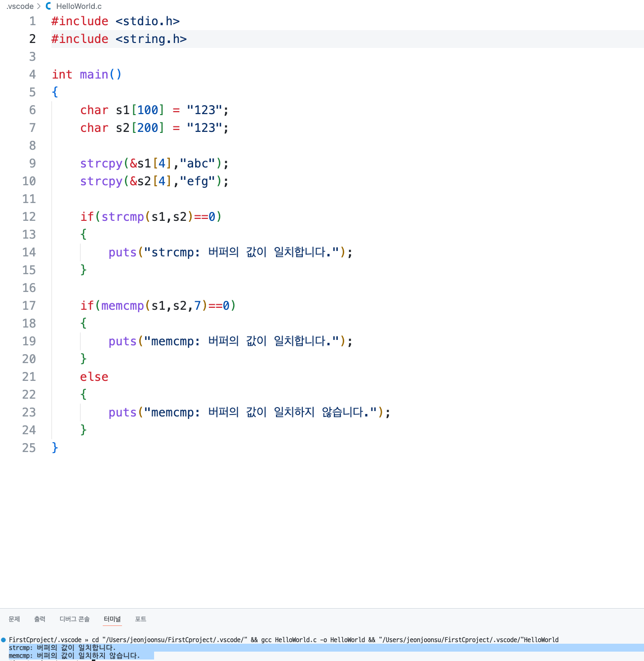Click the 'if' keyword on line 12
The image size is (644, 661).
87,217
